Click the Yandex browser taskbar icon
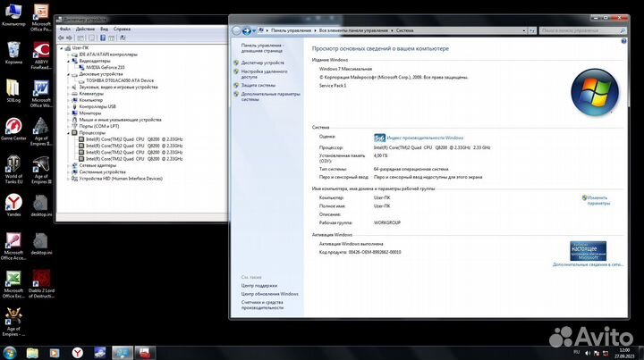 click(x=78, y=351)
